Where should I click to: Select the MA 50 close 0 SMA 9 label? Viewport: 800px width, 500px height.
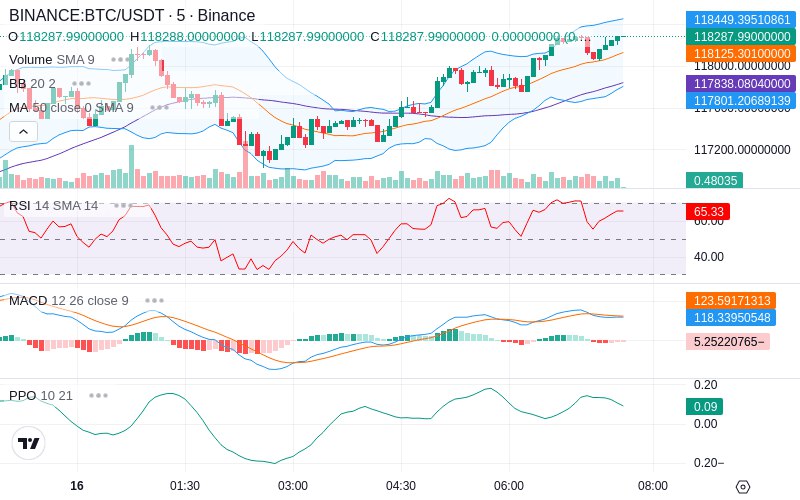click(71, 108)
